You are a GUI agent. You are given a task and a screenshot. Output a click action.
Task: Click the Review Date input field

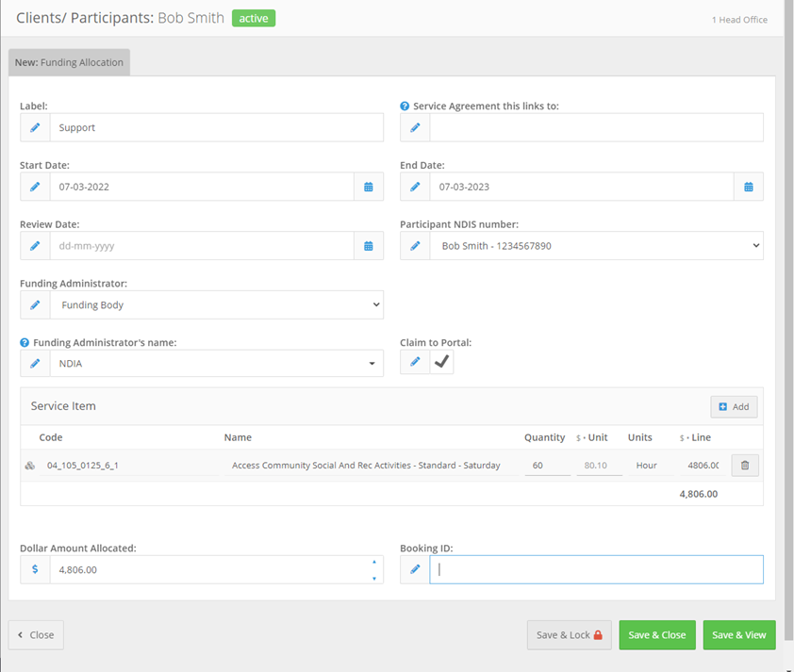pos(202,246)
